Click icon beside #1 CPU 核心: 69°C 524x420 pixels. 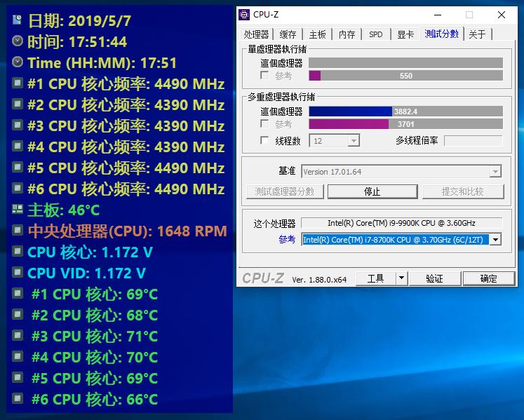pos(18,293)
